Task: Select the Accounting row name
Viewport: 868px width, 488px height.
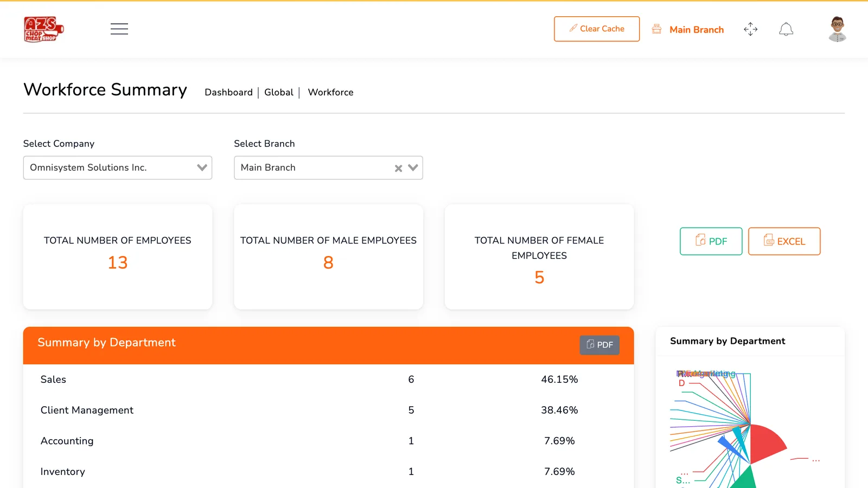Action: (67, 441)
